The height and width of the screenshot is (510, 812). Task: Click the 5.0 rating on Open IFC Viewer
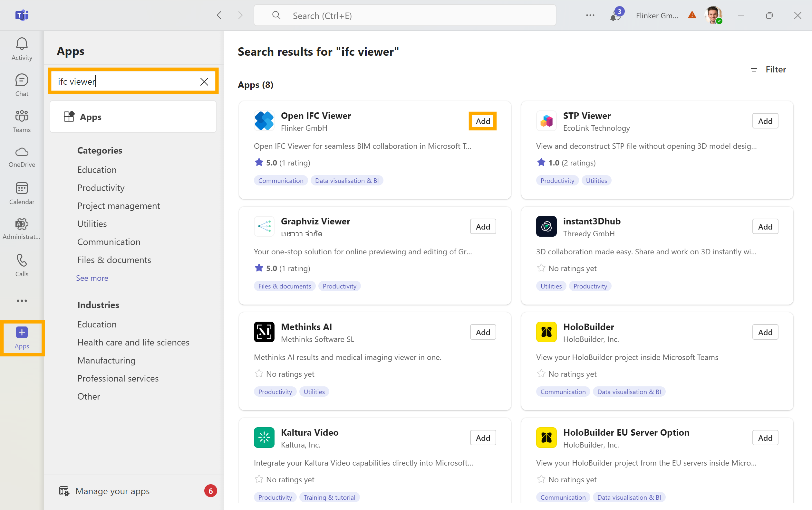click(x=282, y=163)
